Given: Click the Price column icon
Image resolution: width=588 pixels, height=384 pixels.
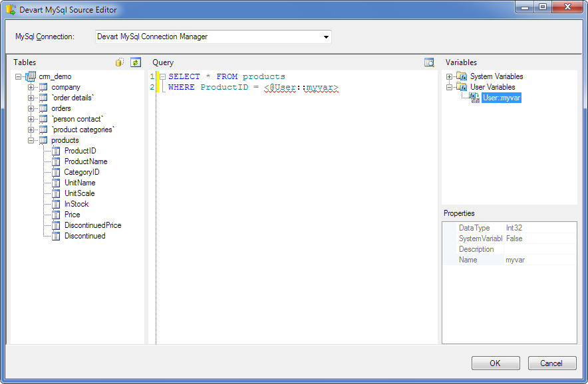Looking at the screenshot, I should pos(56,215).
